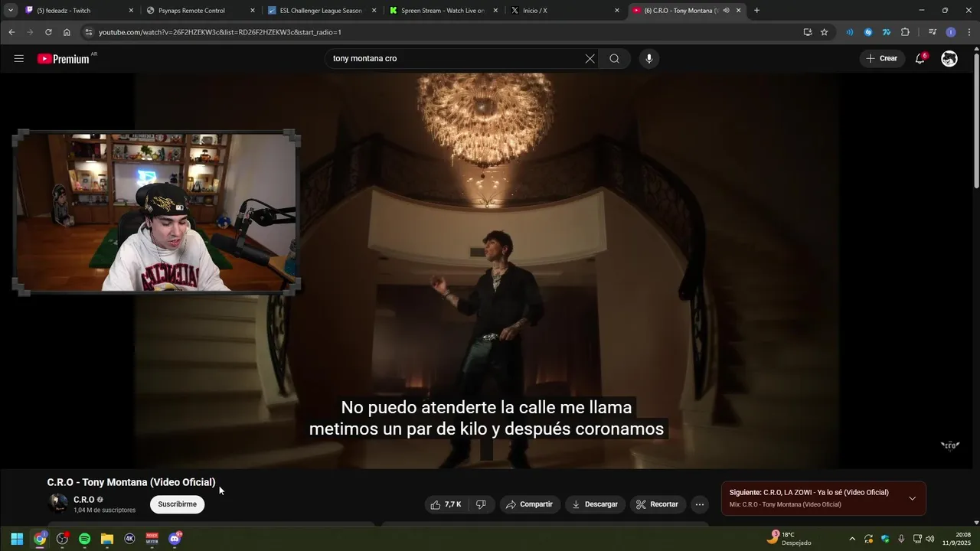The height and width of the screenshot is (551, 980).
Task: Click the Compartir share button
Action: (x=529, y=504)
